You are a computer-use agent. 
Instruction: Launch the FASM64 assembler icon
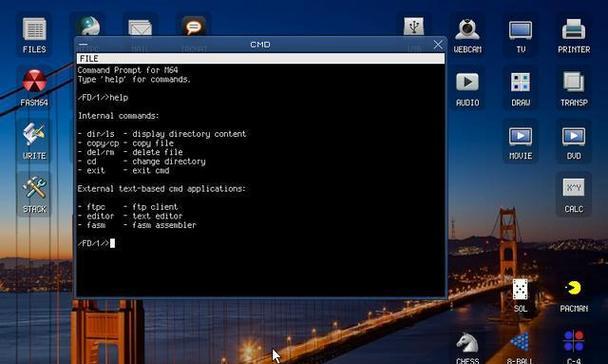(x=34, y=88)
